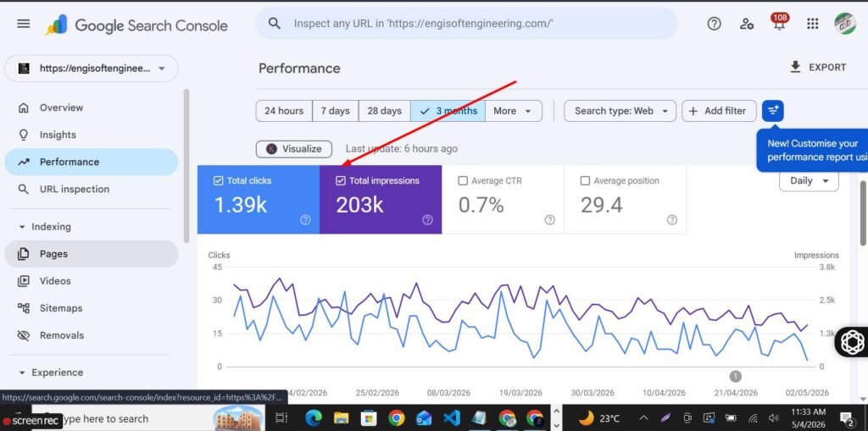Click the floating assistant icon at right edge
This screenshot has width=868, height=431.
coord(853,342)
